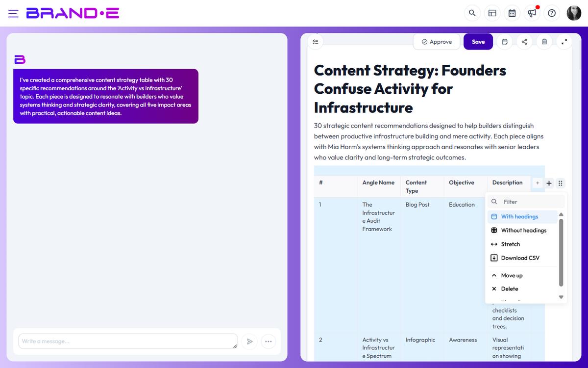
Task: Open the help question mark icon
Action: (x=552, y=13)
